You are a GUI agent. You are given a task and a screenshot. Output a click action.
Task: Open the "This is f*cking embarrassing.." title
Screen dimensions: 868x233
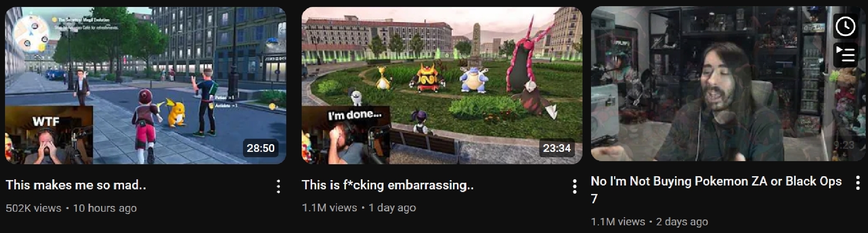[x=387, y=185]
